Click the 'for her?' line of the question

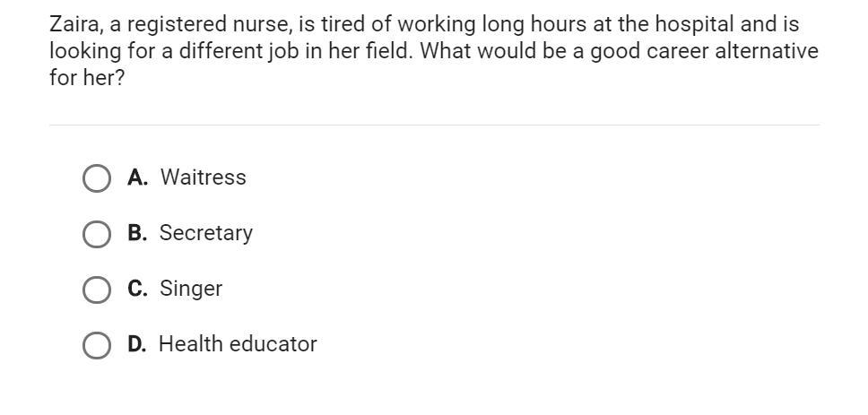pos(87,77)
